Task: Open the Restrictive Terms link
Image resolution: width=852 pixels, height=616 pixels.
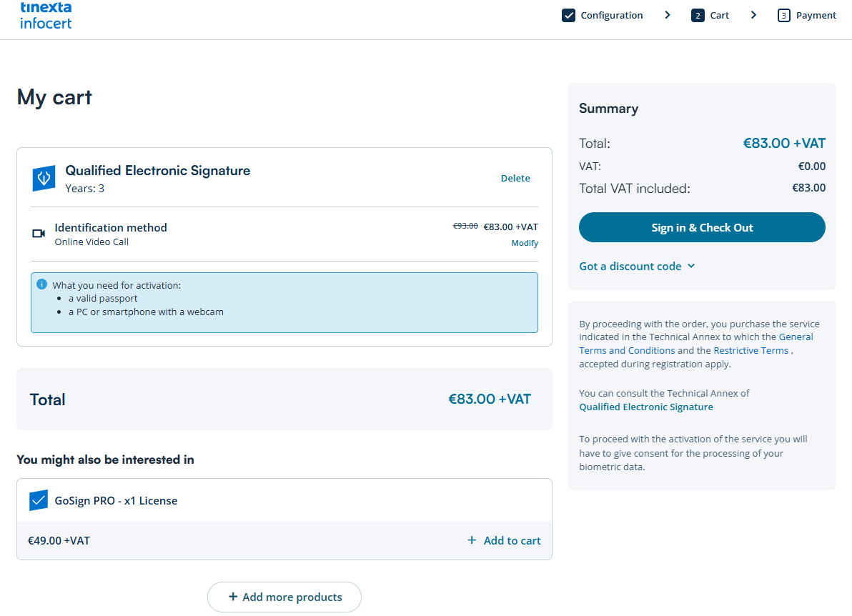Action: click(x=751, y=350)
